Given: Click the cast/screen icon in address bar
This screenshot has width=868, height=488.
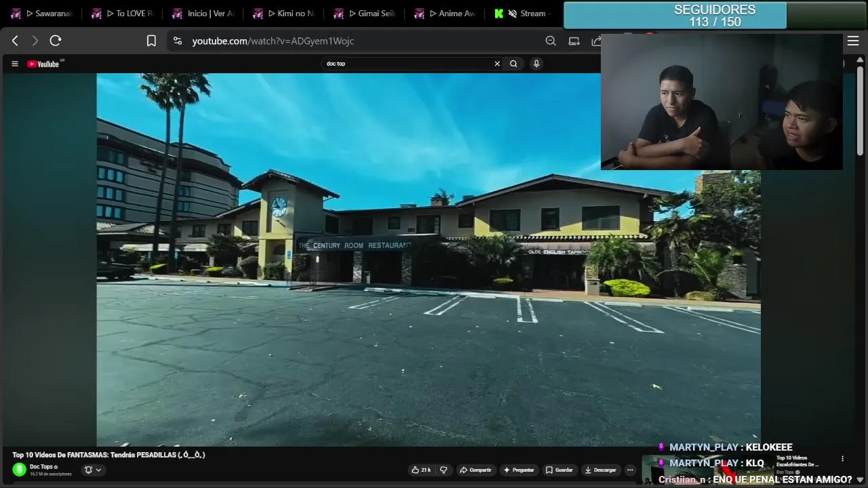Looking at the screenshot, I should (574, 41).
